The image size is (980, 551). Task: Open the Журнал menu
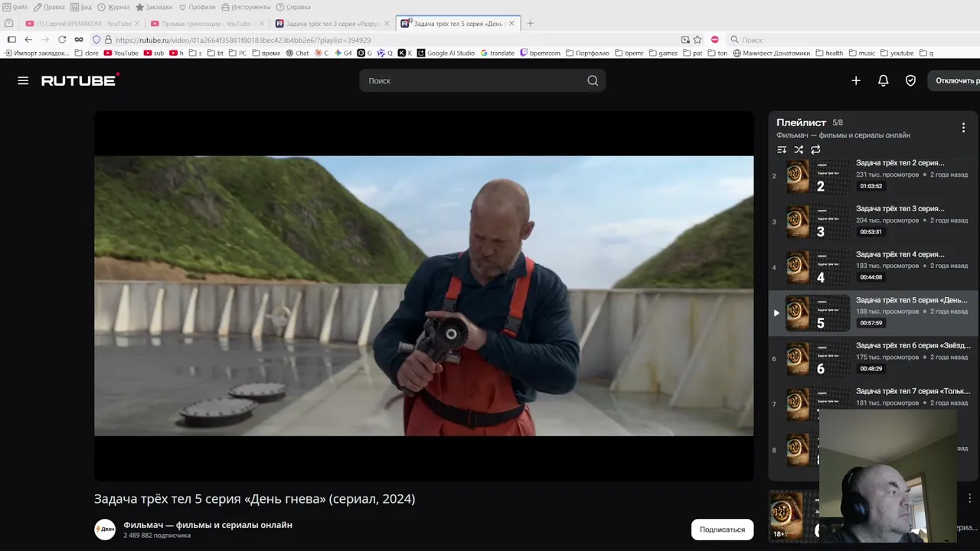point(113,7)
